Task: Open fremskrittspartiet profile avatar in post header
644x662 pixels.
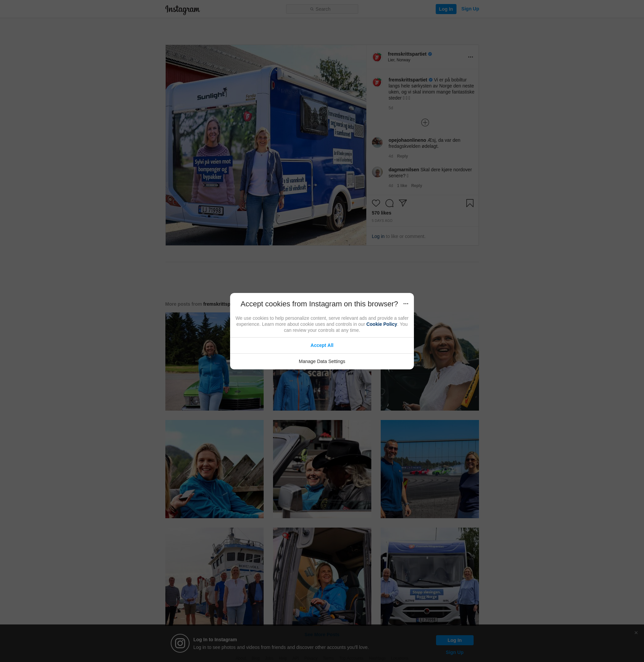Action: (377, 57)
